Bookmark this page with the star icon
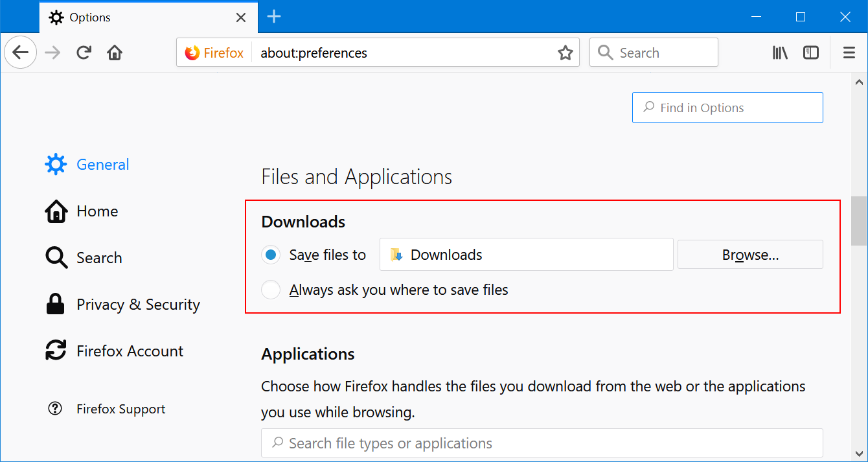The height and width of the screenshot is (462, 868). (x=565, y=53)
